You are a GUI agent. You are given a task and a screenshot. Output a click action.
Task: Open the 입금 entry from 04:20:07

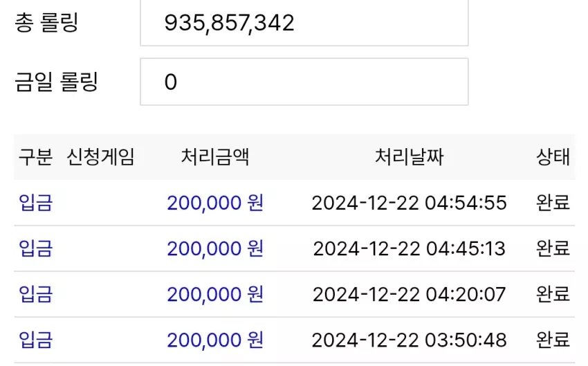(35, 294)
